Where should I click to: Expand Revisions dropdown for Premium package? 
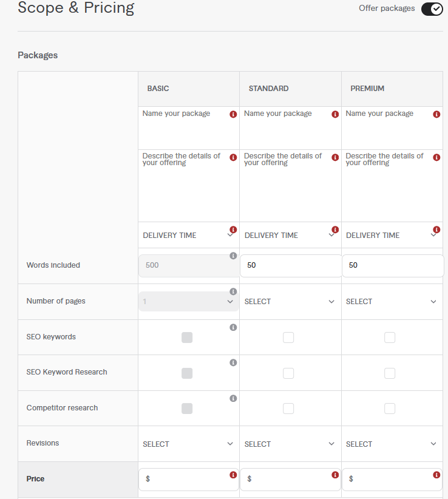point(391,444)
